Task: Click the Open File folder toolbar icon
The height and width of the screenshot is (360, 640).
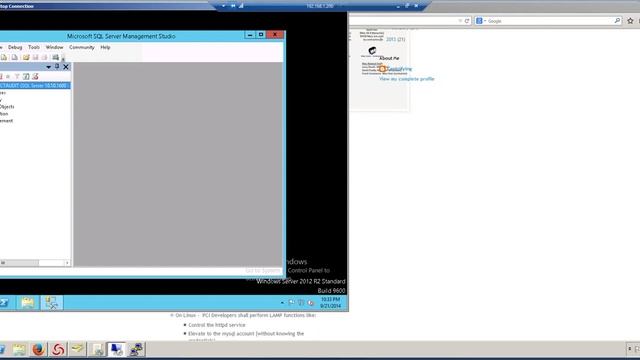Action: point(26,57)
